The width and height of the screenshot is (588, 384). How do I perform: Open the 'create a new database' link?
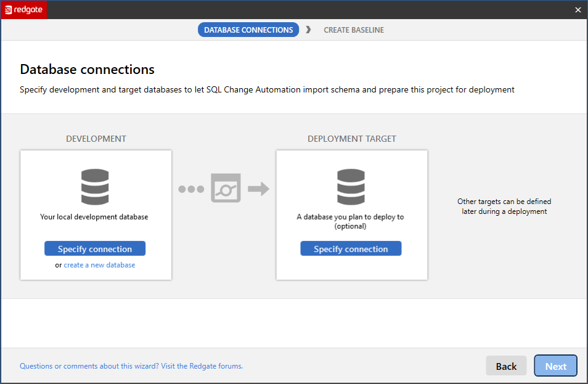(x=99, y=265)
